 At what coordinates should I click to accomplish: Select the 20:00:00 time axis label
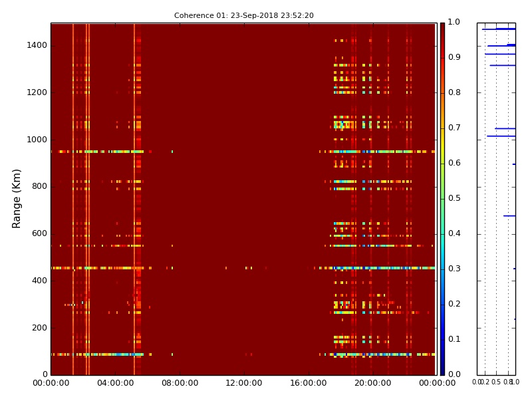click(372, 384)
